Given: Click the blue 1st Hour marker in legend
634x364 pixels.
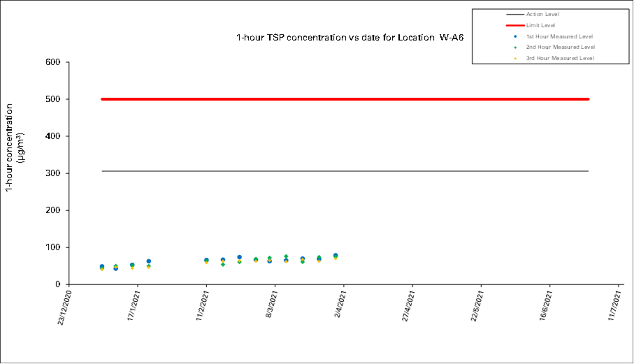Looking at the screenshot, I should click(514, 36).
